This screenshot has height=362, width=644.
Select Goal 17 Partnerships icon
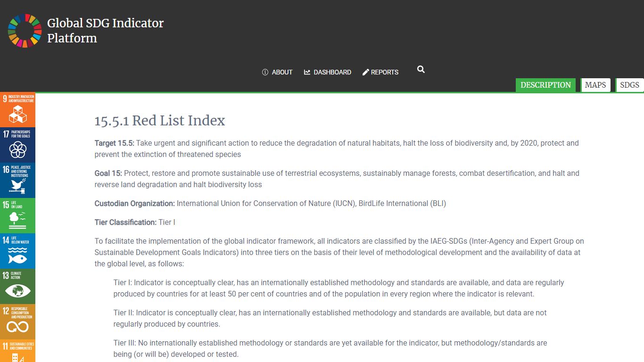[17, 145]
